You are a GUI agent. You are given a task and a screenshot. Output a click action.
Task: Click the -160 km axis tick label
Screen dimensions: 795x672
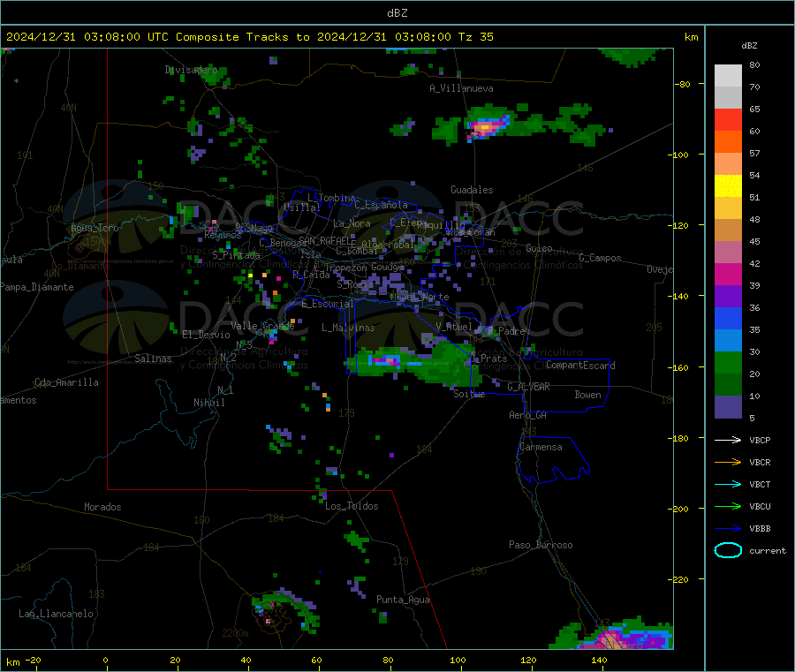(678, 367)
